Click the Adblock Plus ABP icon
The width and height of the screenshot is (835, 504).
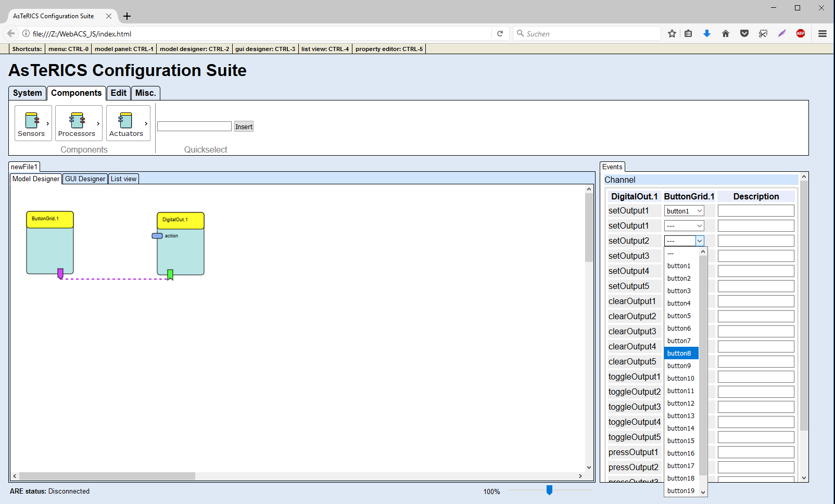[801, 33]
